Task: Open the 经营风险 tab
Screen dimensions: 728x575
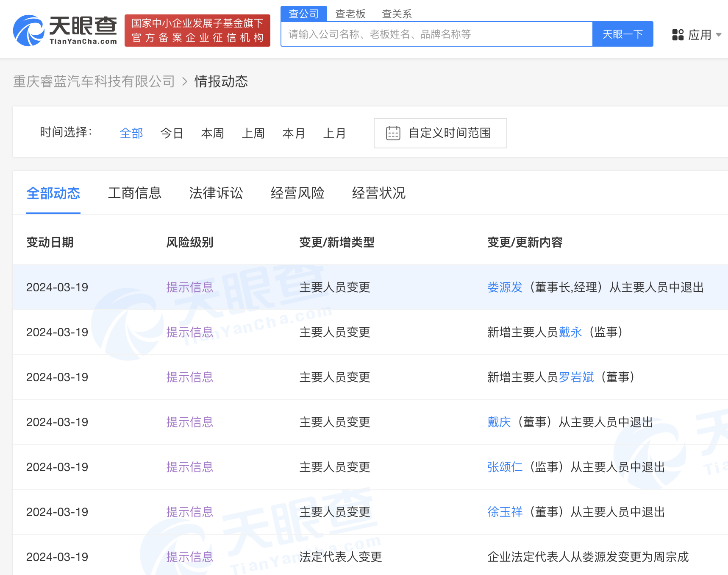Action: [297, 193]
